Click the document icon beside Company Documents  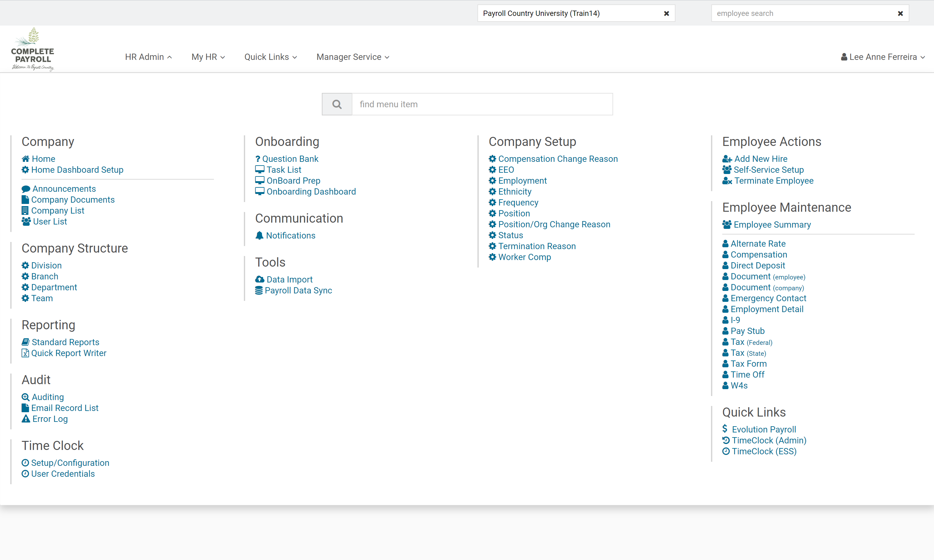pos(25,200)
